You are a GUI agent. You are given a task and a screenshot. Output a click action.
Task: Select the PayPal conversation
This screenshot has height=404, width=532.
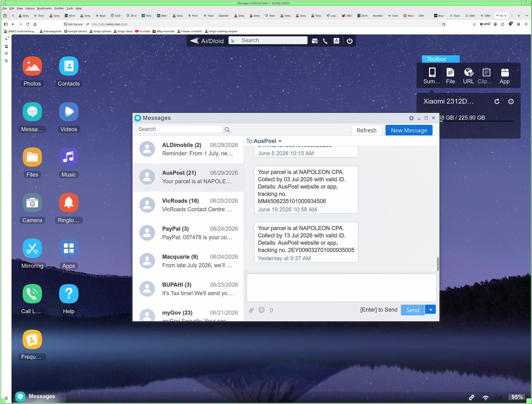click(x=188, y=233)
